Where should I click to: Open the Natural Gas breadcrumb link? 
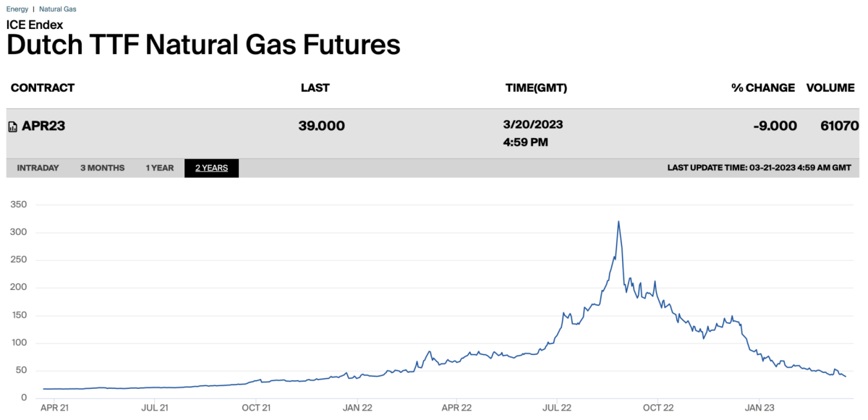(x=57, y=9)
